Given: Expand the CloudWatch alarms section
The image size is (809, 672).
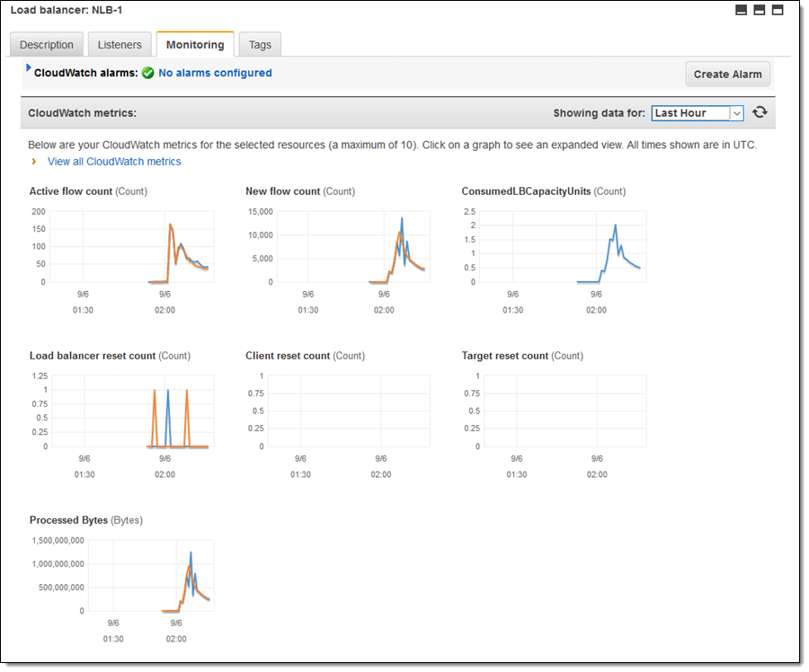Looking at the screenshot, I should pyautogui.click(x=29, y=68).
